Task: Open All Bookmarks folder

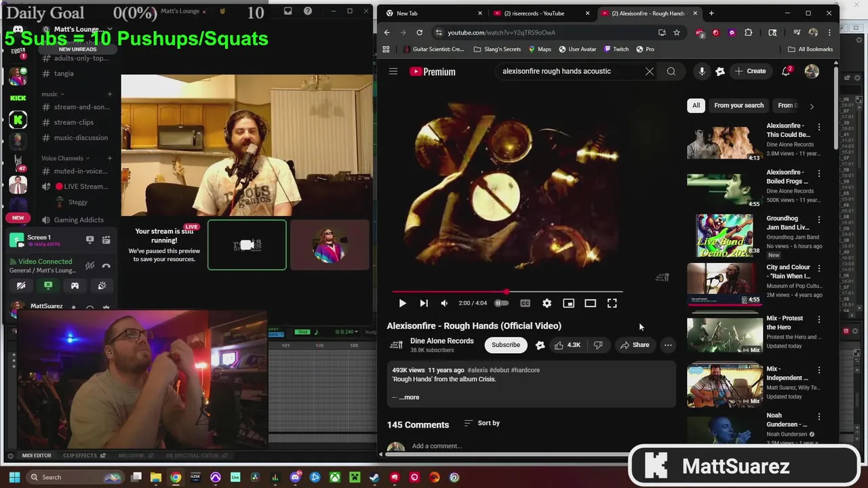Action: (x=810, y=49)
